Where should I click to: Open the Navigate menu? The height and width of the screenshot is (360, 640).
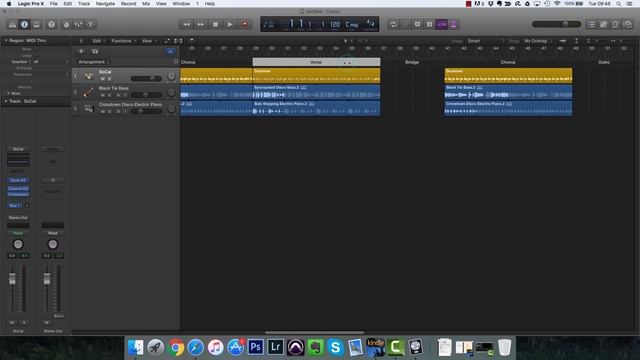tap(105, 4)
